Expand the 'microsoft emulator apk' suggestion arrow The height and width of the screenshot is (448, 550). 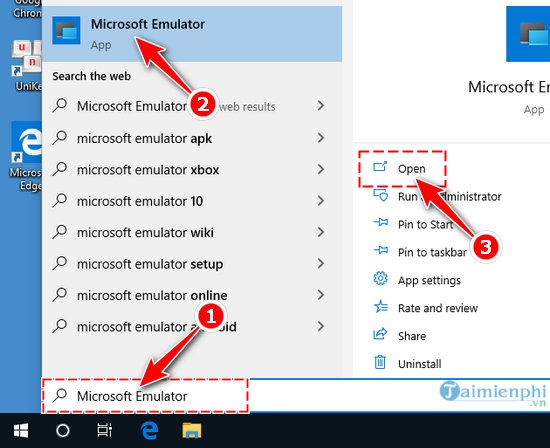(321, 138)
